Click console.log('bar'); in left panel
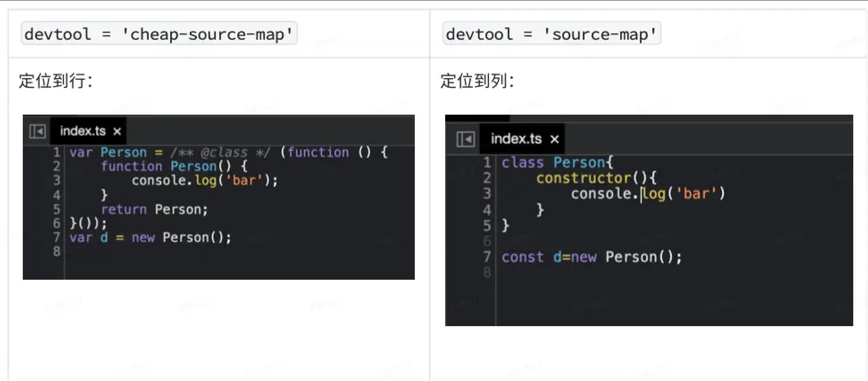 (x=204, y=181)
